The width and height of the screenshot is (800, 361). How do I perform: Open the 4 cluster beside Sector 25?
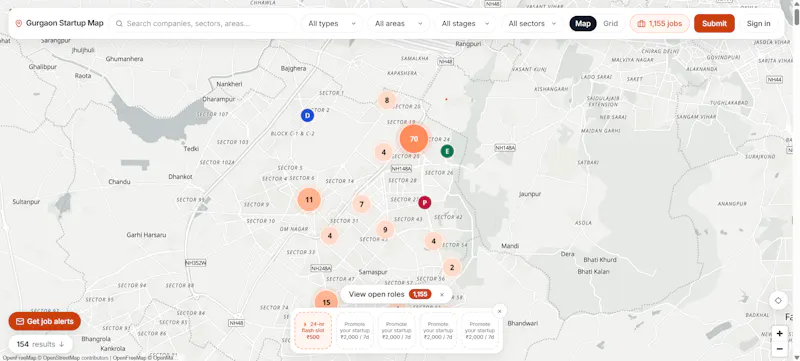[x=383, y=152]
